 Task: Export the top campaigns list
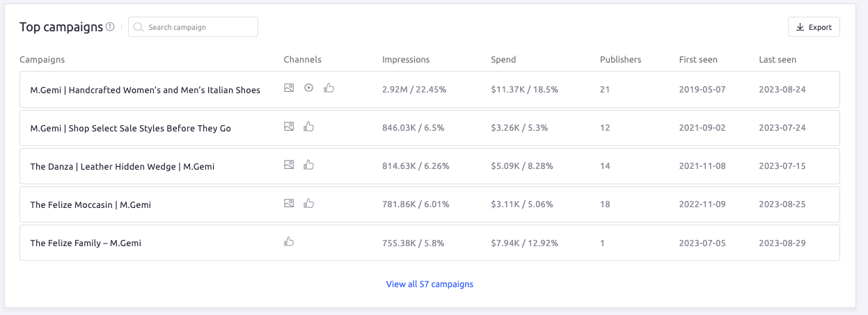(814, 27)
